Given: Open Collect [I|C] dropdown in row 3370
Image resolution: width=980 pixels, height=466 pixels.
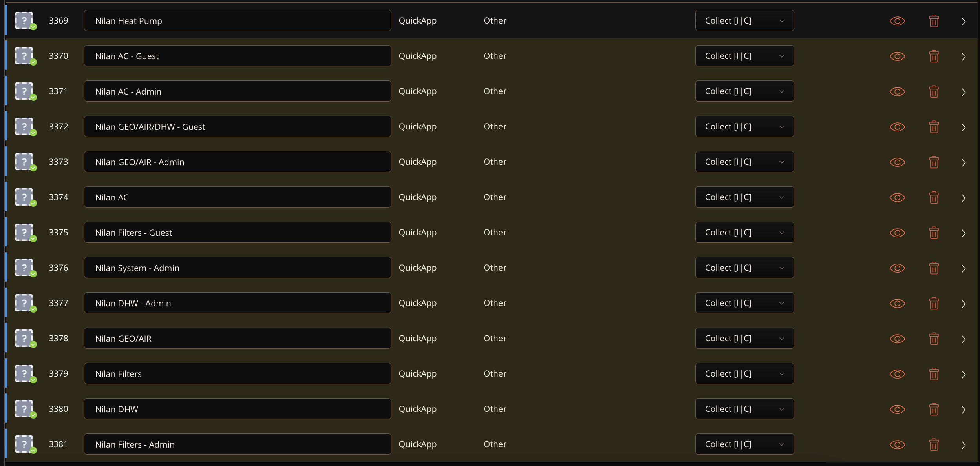Looking at the screenshot, I should click(x=744, y=56).
